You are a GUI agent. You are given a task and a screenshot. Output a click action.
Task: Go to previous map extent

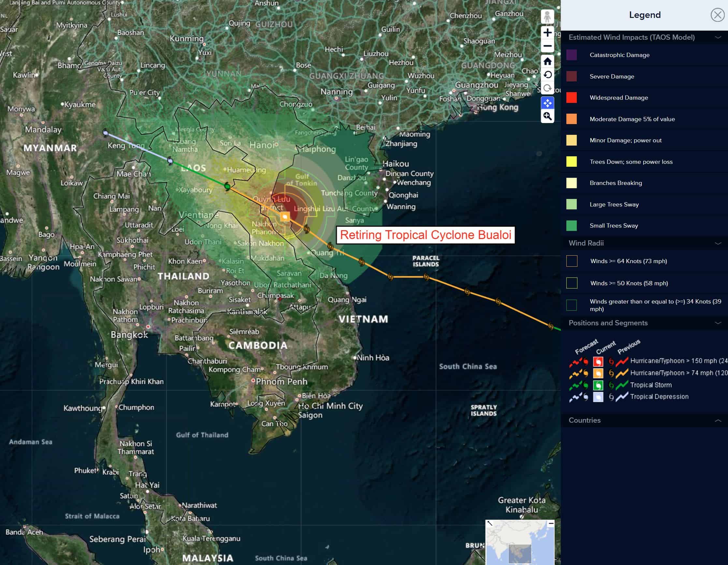(547, 75)
